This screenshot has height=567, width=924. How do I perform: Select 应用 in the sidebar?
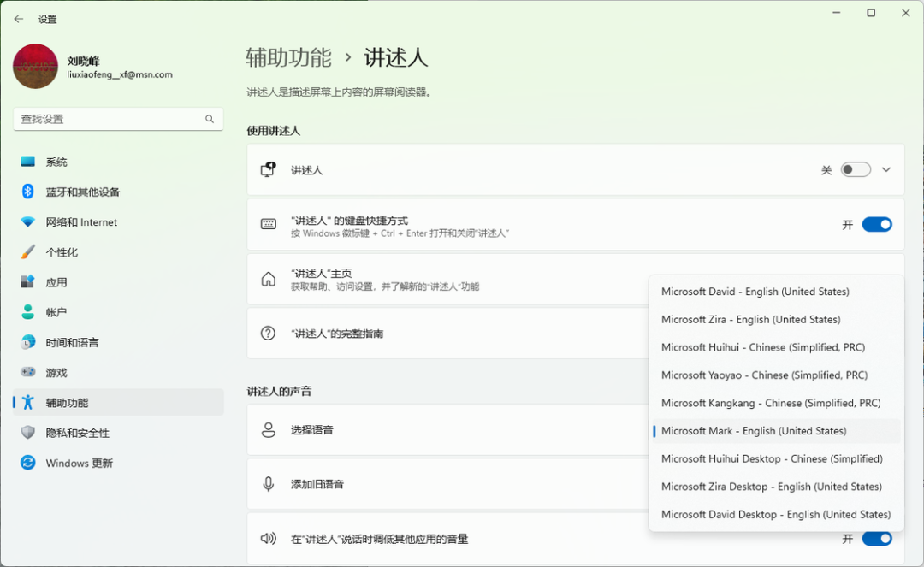point(118,282)
